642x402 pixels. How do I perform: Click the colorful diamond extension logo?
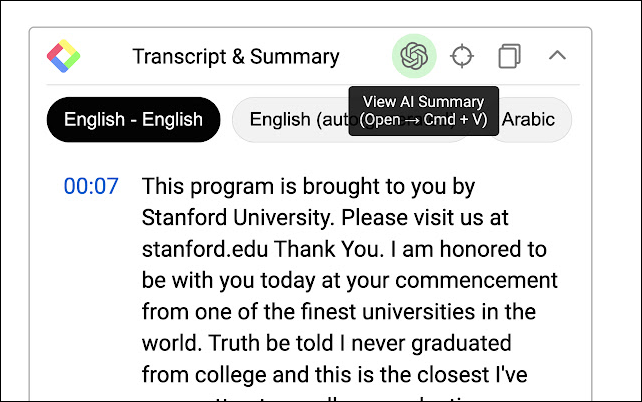[x=63, y=56]
